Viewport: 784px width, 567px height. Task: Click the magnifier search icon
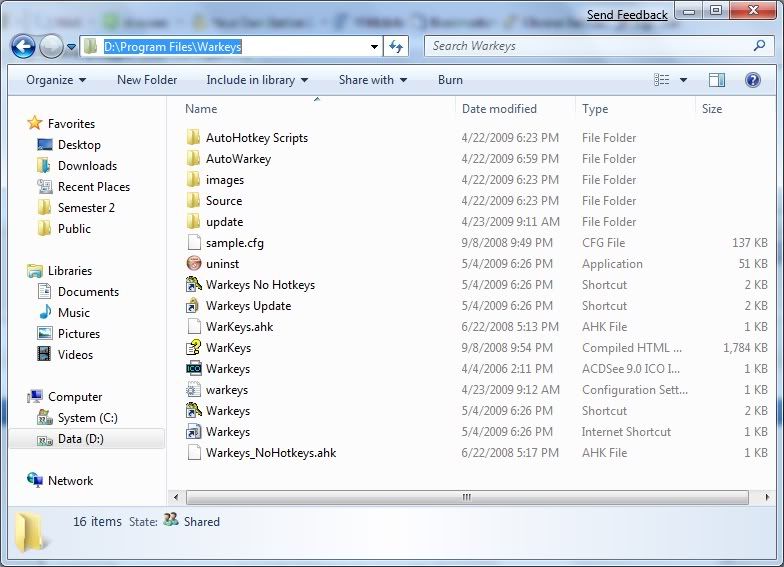(x=759, y=46)
